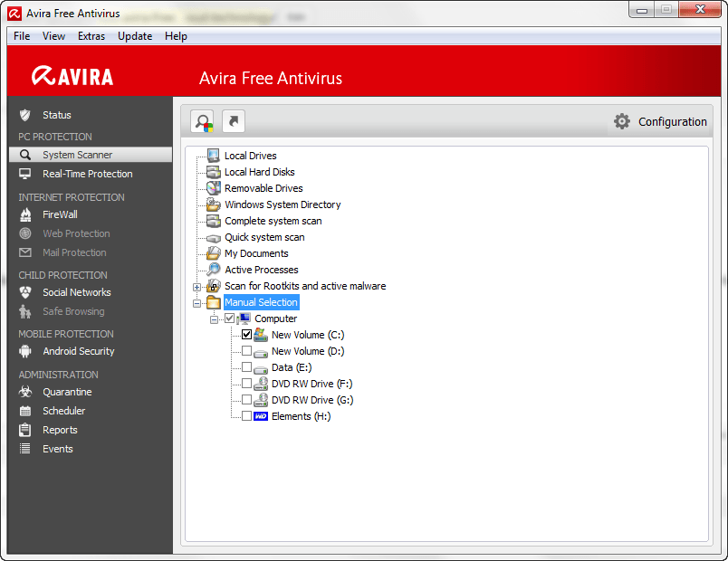Open the Help menu
This screenshot has height=561, width=728.
click(x=176, y=36)
